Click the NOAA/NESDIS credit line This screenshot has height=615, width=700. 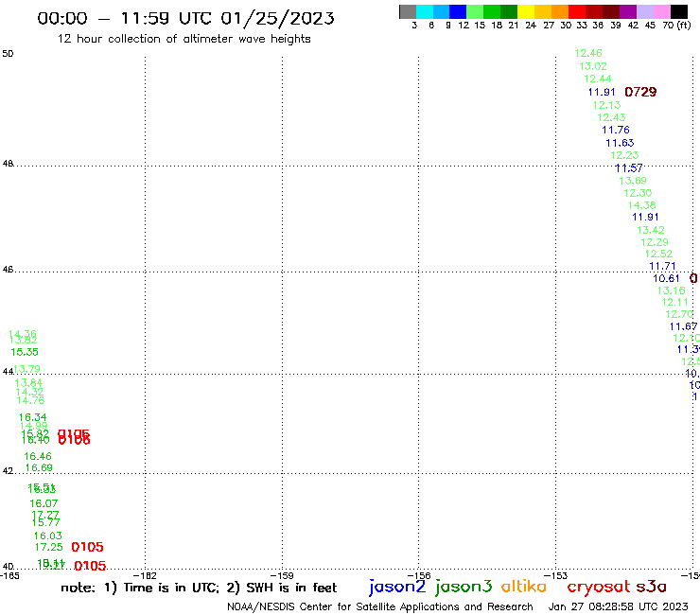[380, 607]
